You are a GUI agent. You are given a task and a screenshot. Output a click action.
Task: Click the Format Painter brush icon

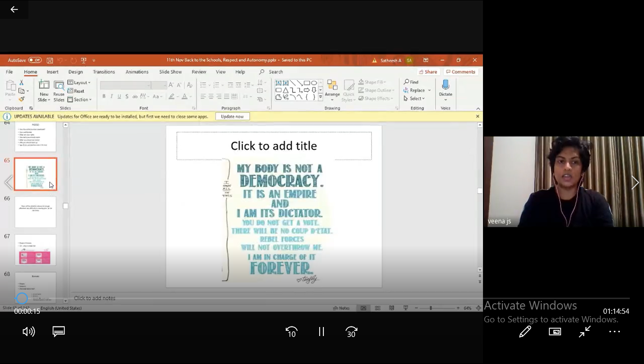coord(21,99)
